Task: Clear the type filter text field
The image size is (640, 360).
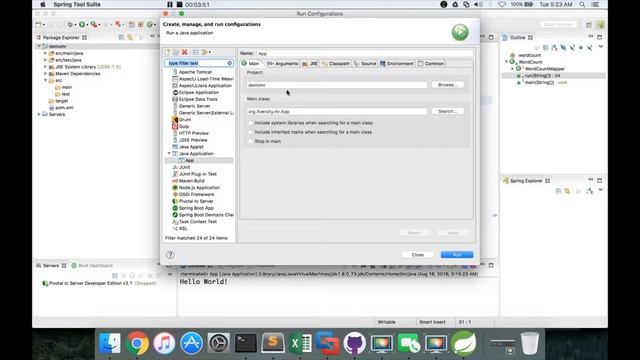Action: (x=230, y=63)
